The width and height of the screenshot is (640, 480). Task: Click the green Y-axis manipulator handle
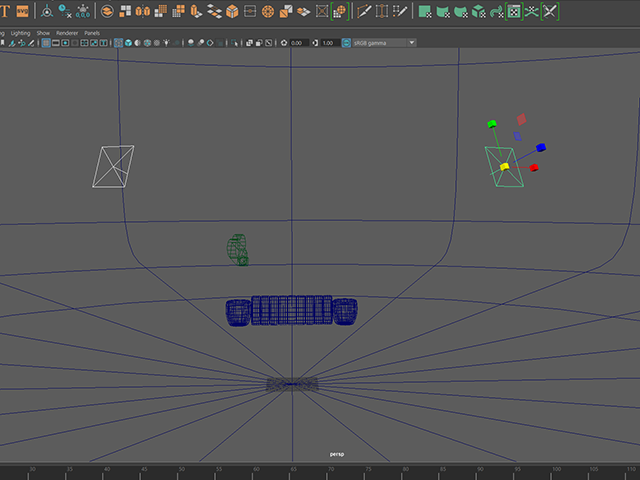(492, 124)
